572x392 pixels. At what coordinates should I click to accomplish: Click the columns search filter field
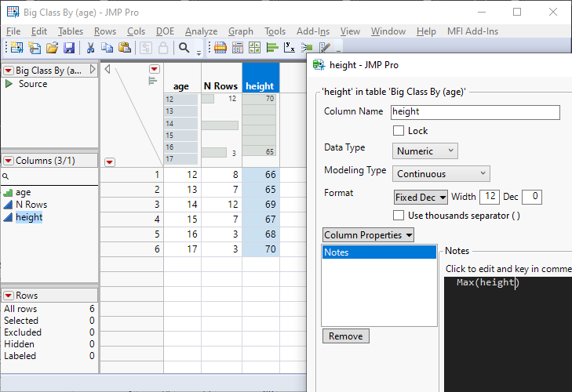49,176
